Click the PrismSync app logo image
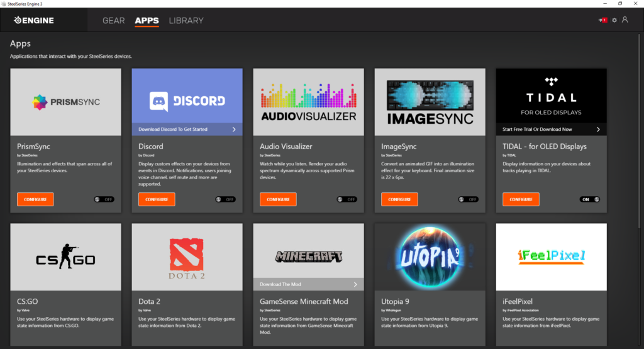The image size is (644, 349). [65, 101]
